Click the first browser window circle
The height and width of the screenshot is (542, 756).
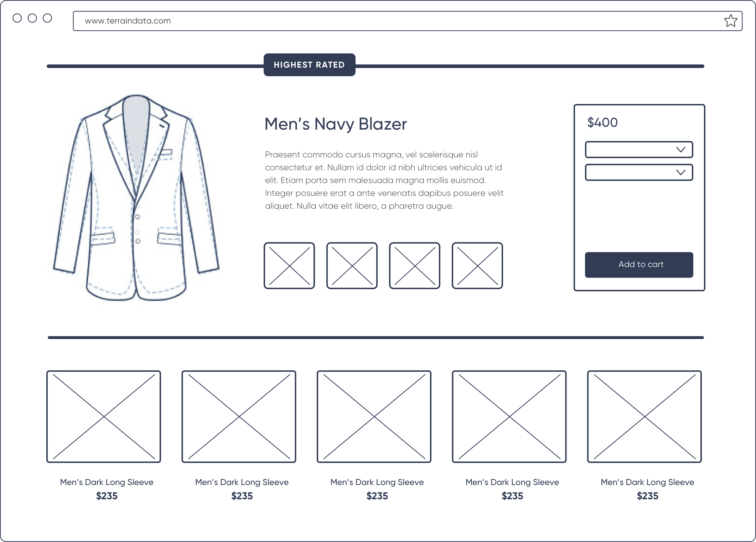pyautogui.click(x=17, y=18)
